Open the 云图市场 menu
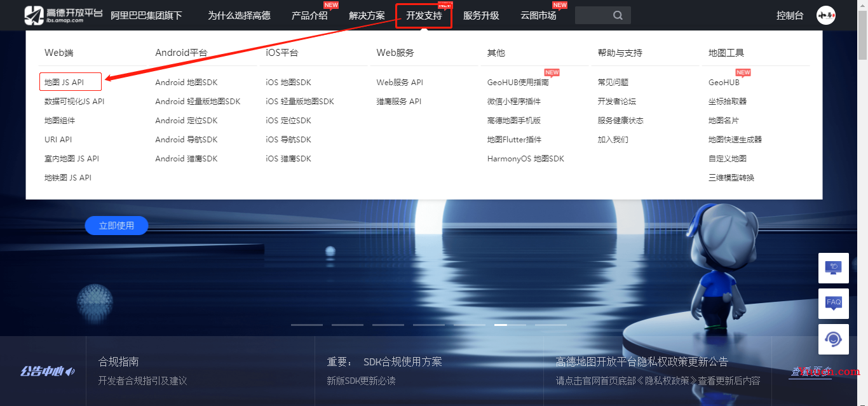 point(538,16)
